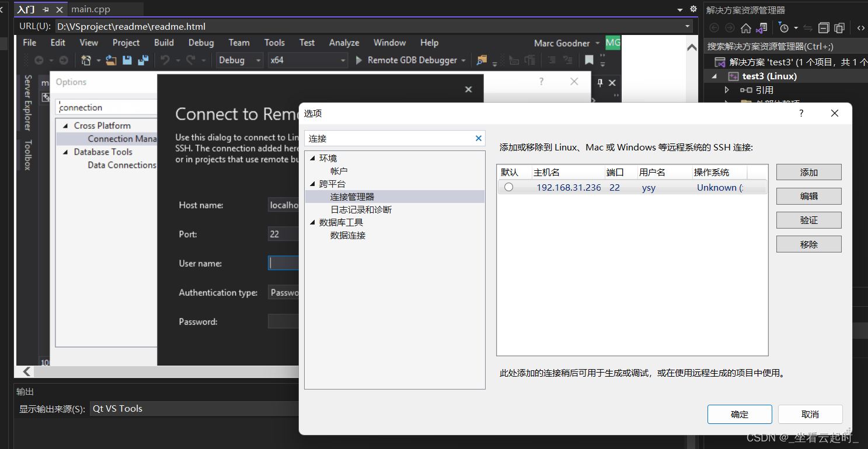Click the 确定 button in the options dialog
The image size is (868, 449).
tap(739, 414)
